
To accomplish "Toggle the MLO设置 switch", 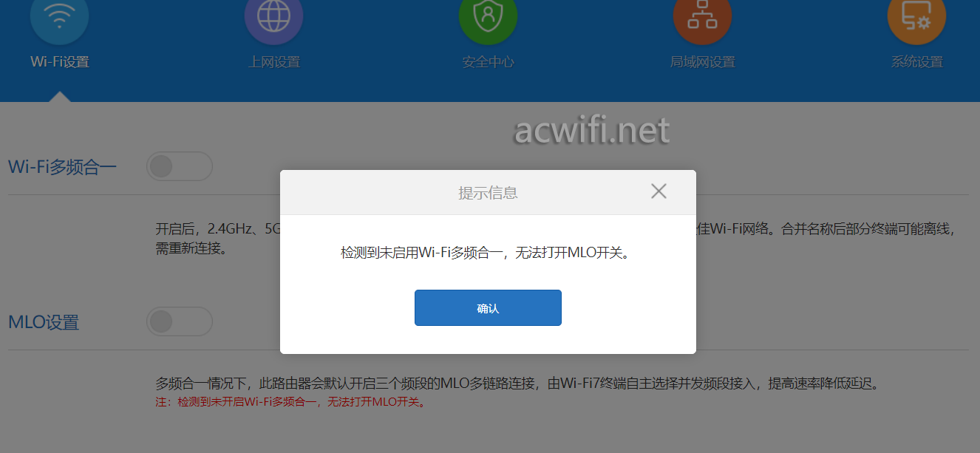I will tap(180, 321).
